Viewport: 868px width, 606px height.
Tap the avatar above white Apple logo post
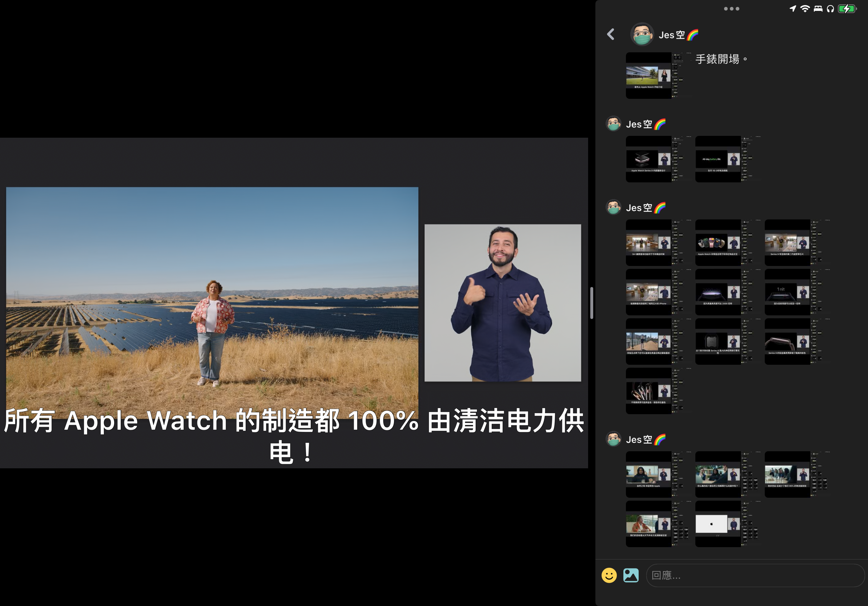[614, 439]
